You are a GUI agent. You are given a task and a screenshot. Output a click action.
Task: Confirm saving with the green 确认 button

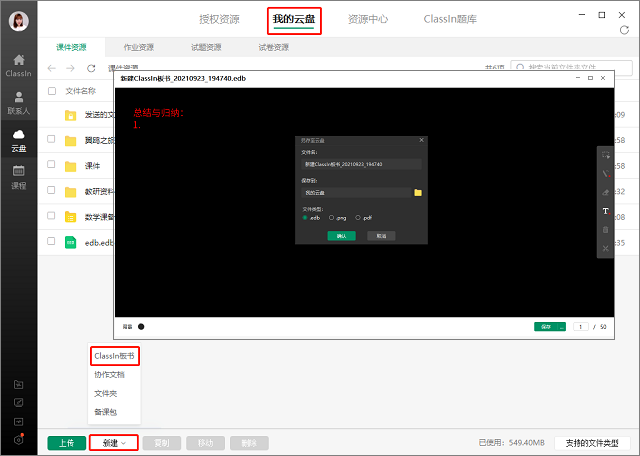pos(342,236)
